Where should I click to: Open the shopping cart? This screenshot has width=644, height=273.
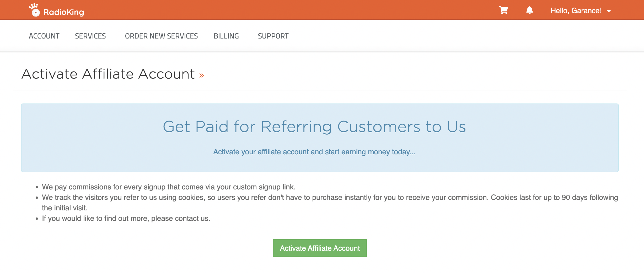coord(503,10)
